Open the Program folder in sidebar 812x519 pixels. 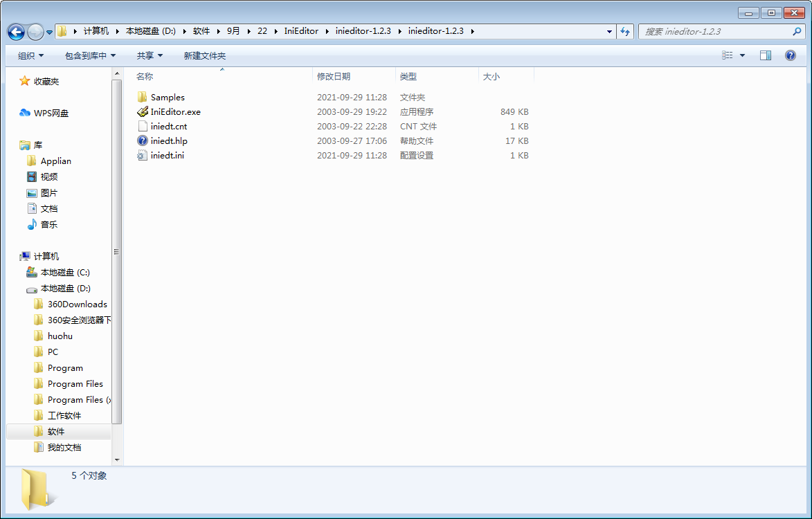pyautogui.click(x=65, y=368)
